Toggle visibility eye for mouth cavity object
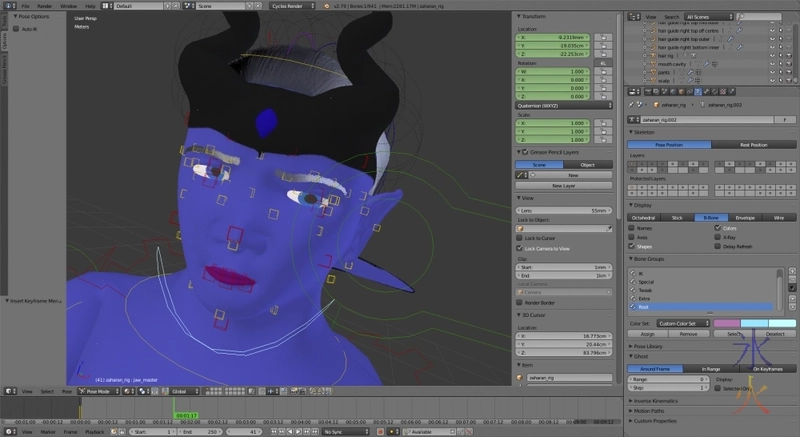The height and width of the screenshot is (437, 800). click(772, 64)
